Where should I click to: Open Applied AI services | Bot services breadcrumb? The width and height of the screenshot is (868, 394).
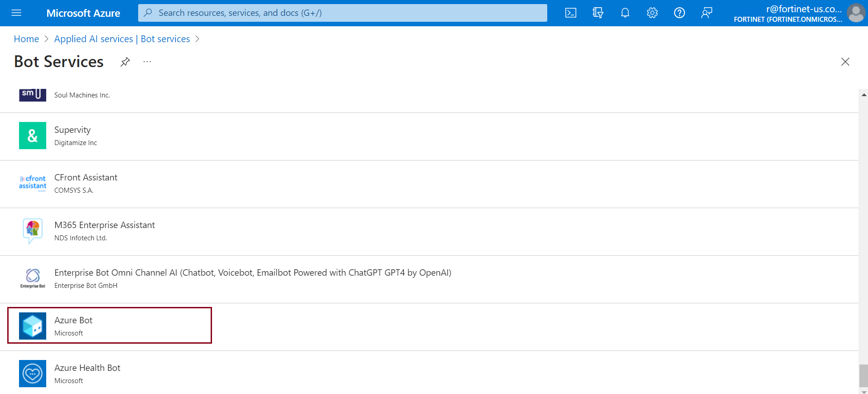click(x=122, y=39)
